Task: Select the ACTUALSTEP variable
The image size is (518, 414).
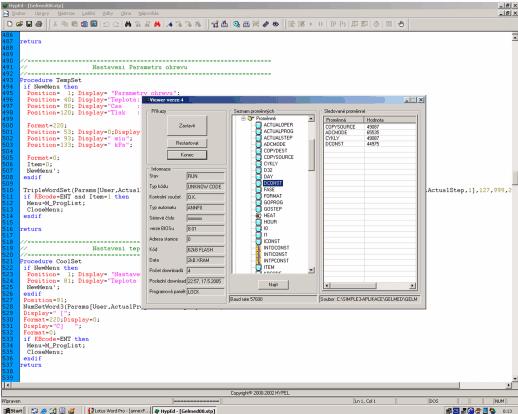Action: (x=278, y=138)
